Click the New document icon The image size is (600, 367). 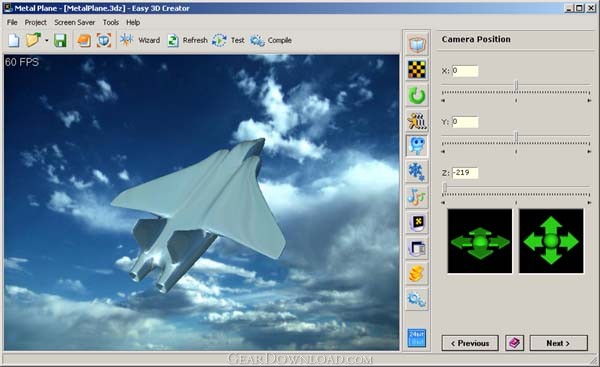point(14,40)
